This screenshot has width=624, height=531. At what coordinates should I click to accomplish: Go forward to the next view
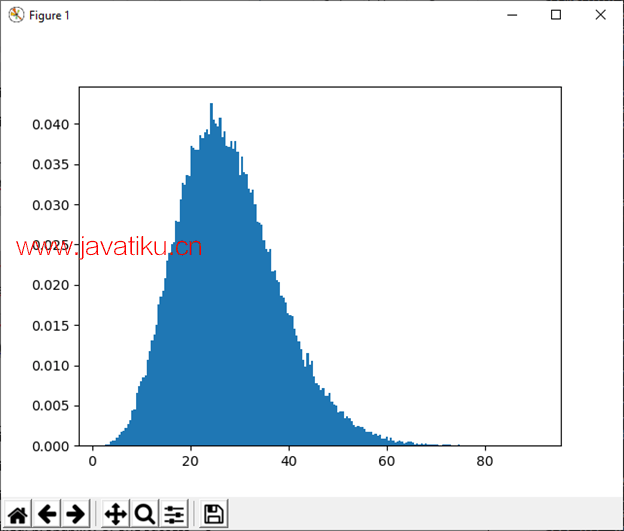76,514
